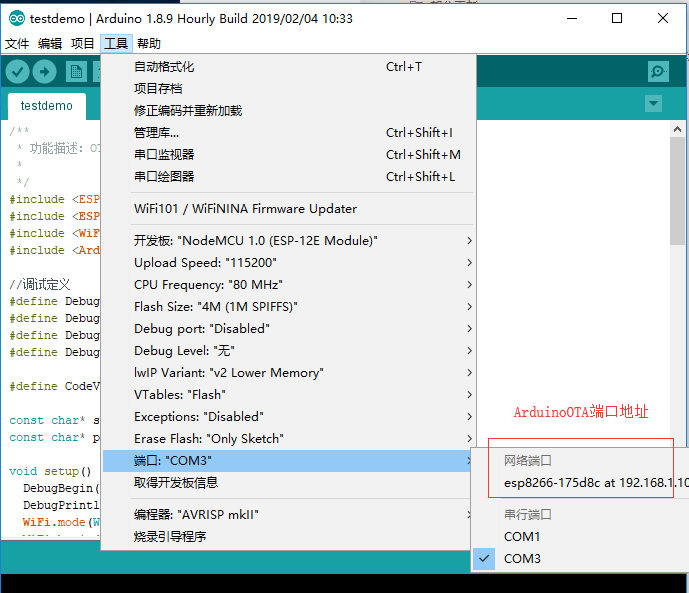Expand the lwIP Variant submenu
Image resolution: width=689 pixels, height=593 pixels.
pos(288,372)
